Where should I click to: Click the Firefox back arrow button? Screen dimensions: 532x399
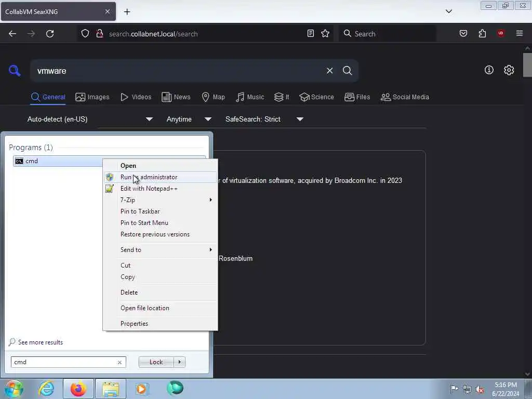(x=12, y=34)
